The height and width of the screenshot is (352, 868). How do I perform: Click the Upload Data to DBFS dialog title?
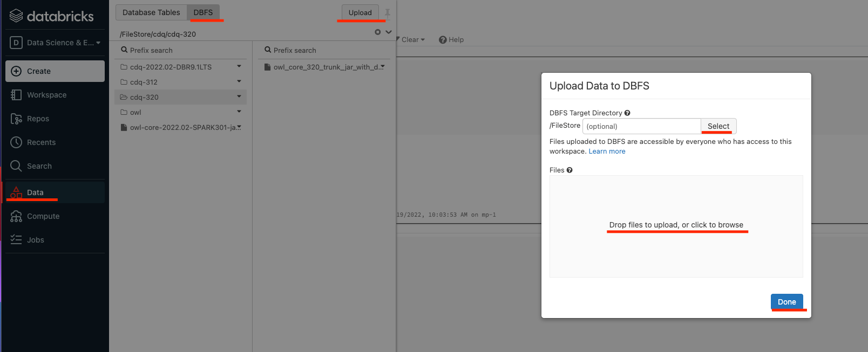click(x=599, y=86)
